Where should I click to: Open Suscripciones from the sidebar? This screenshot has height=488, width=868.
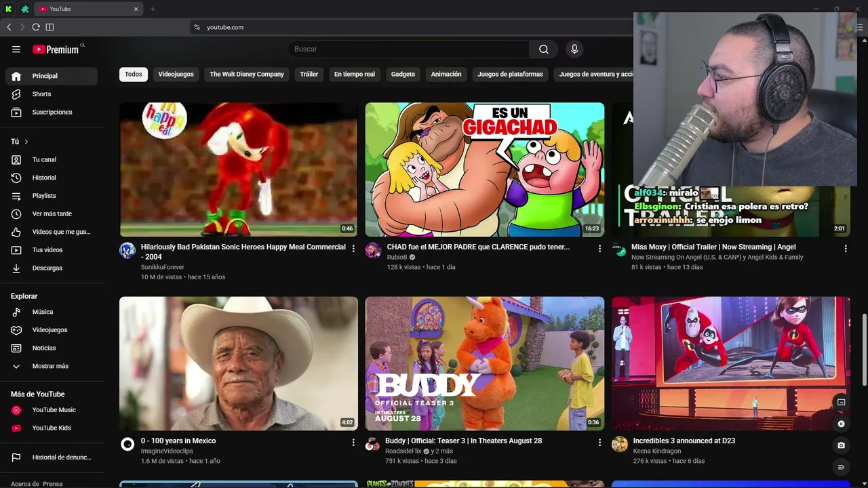click(52, 112)
